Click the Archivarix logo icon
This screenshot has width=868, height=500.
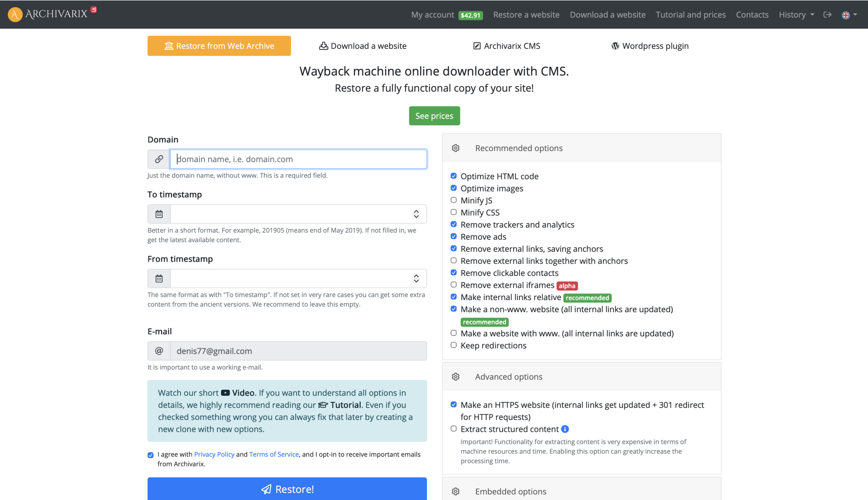pyautogui.click(x=15, y=15)
